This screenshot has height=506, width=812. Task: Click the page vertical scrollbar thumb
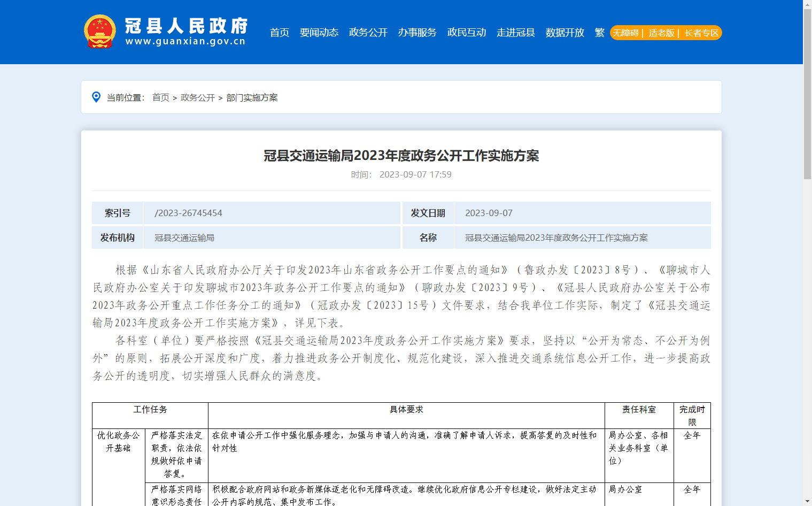click(x=807, y=94)
